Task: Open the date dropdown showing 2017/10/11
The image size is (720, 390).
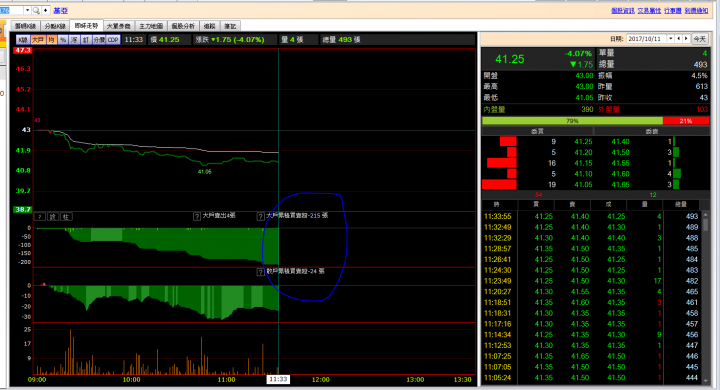Action: [670, 39]
